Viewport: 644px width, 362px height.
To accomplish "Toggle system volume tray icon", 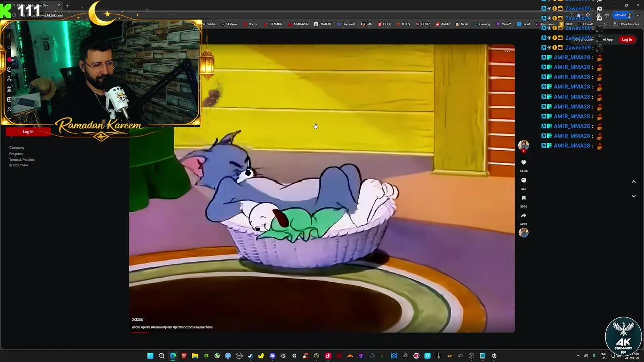I will (x=585, y=356).
